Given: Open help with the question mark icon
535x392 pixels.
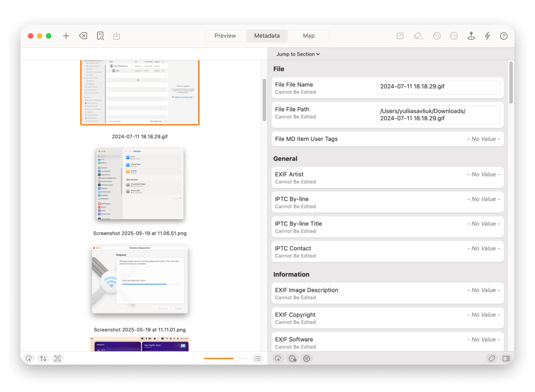Looking at the screenshot, I should click(x=503, y=36).
